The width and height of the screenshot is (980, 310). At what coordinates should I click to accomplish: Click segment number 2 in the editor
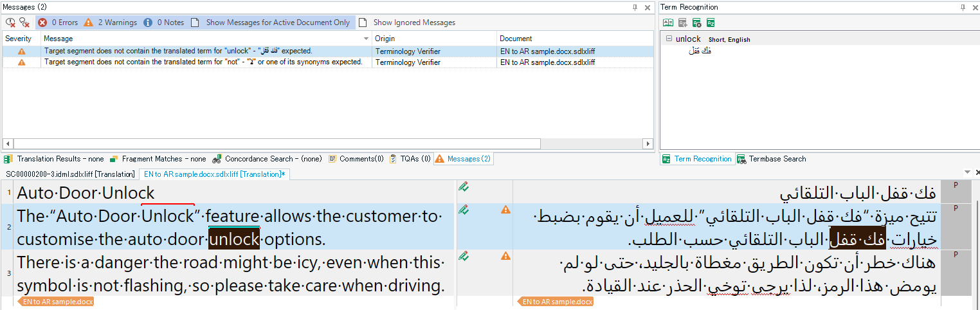(8, 227)
